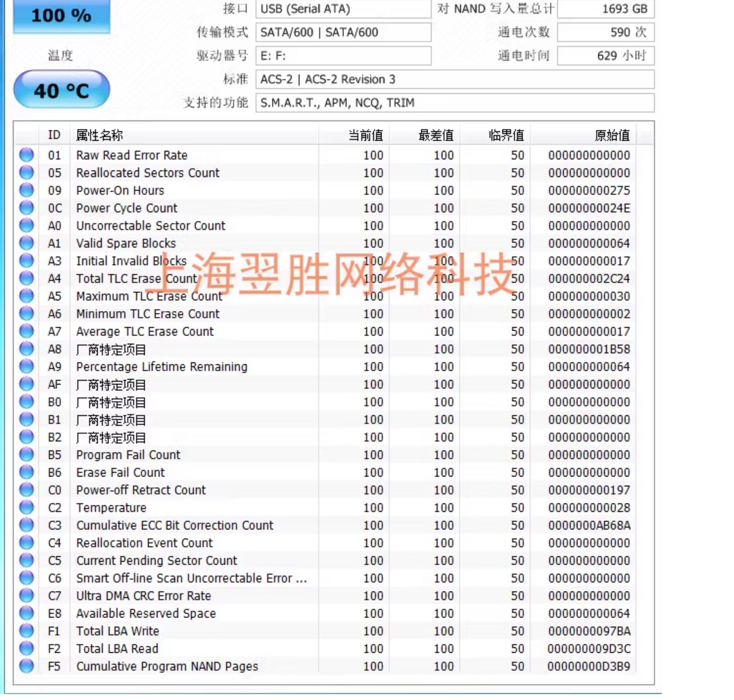Click the 40 °C temperature button

click(62, 90)
